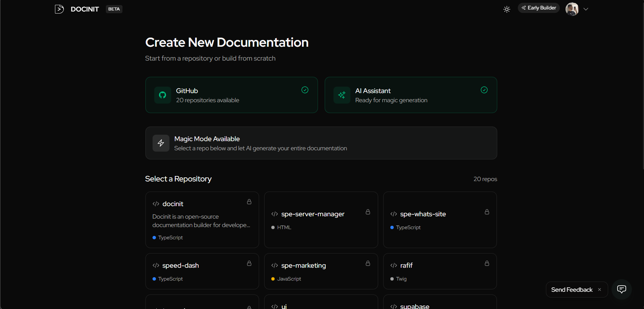Dismiss the Send Feedback popup with the X

click(599, 289)
